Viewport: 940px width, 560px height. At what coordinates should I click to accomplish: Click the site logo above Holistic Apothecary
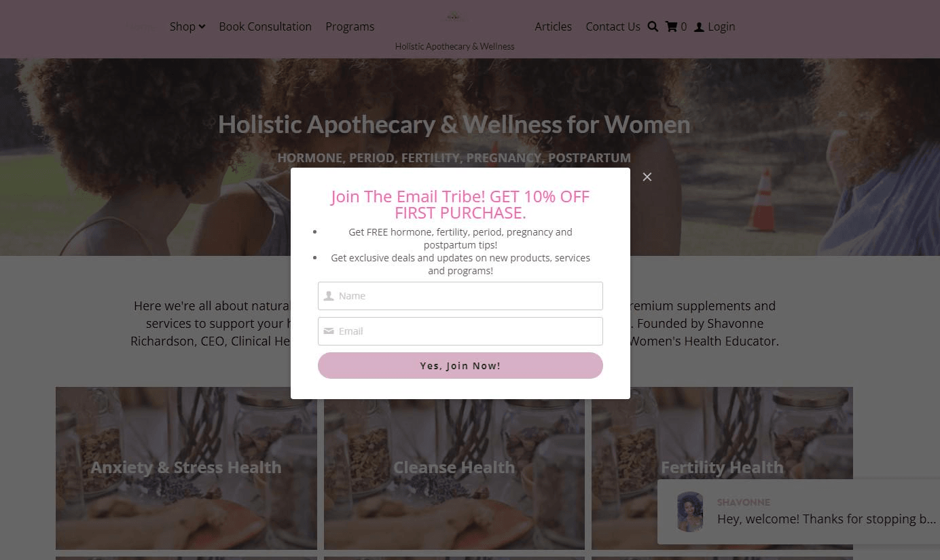(454, 16)
